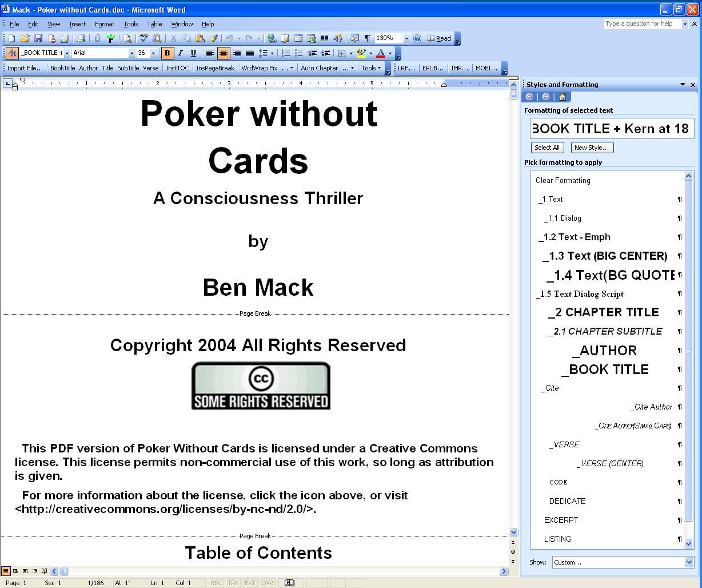The height and width of the screenshot is (588, 702).
Task: Open the Edit menu
Action: tap(33, 24)
